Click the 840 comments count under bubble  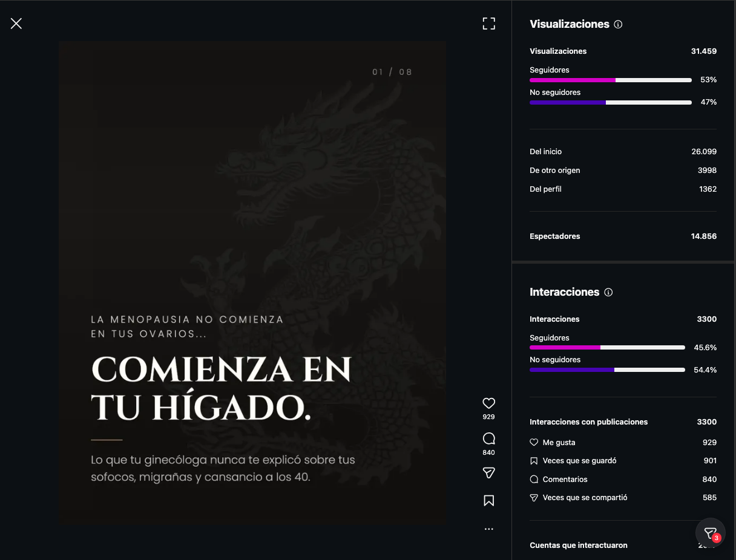(489, 452)
